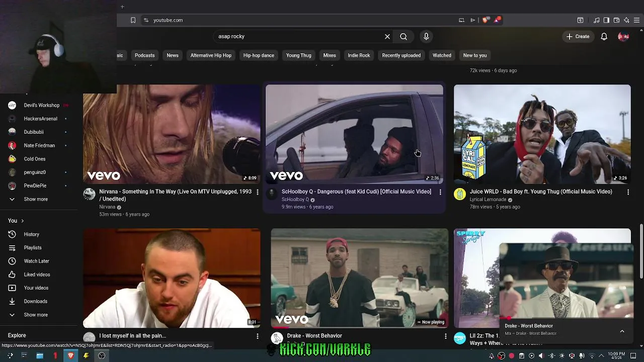Open options for Juice WRLD Bad Boy video

(x=628, y=192)
